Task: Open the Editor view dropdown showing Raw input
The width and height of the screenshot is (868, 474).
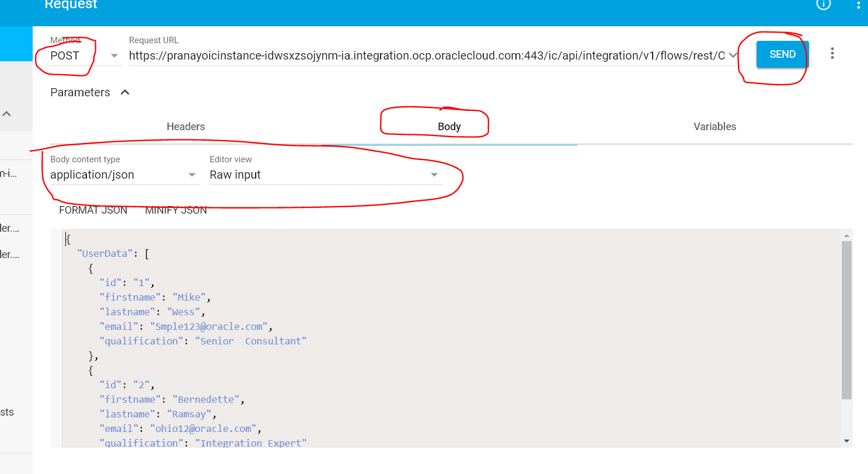Action: (434, 175)
